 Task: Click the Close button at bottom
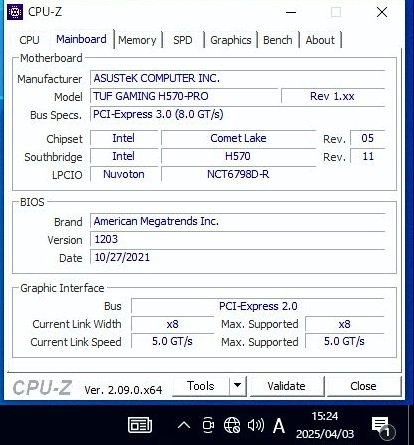[x=363, y=386]
